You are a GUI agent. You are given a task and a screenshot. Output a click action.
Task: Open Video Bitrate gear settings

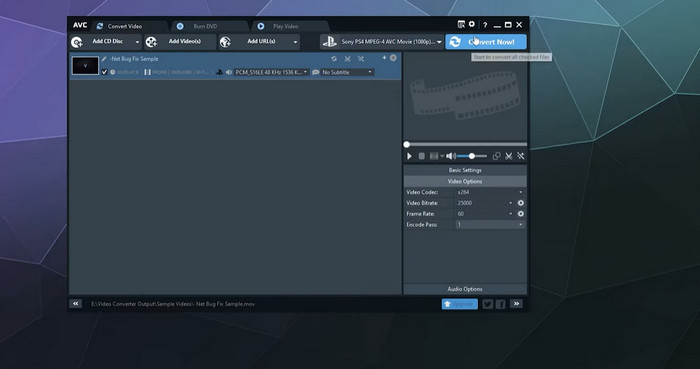click(x=521, y=203)
